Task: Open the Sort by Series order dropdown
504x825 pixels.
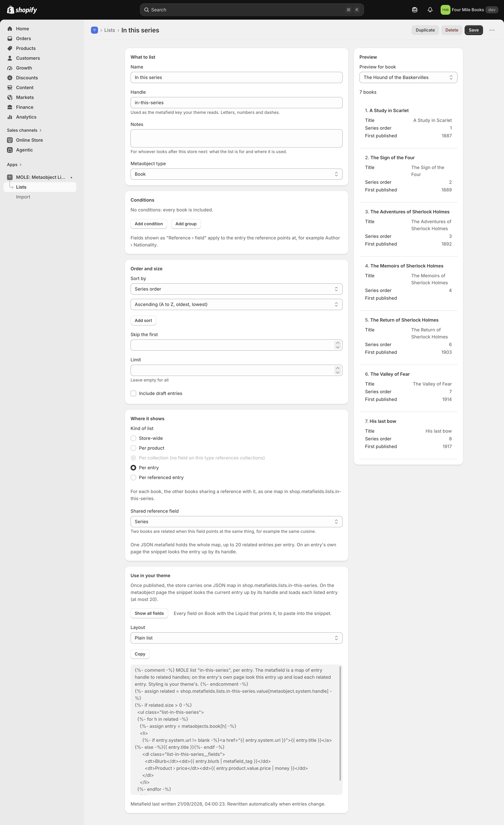Action: click(x=236, y=289)
